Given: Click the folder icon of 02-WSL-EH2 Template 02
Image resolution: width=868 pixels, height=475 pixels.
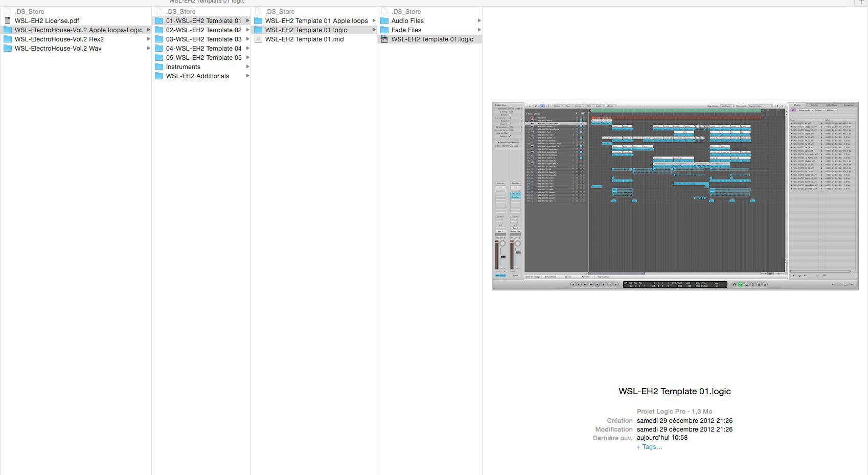Looking at the screenshot, I should pos(159,30).
